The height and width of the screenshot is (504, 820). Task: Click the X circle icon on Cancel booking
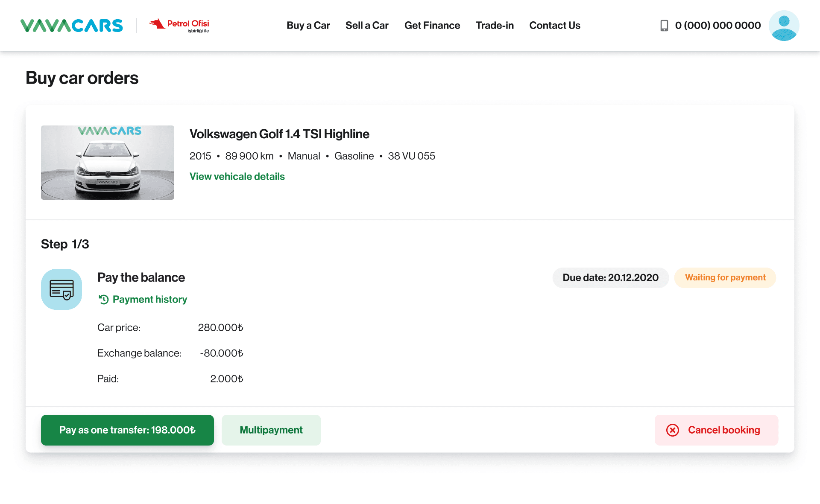click(x=673, y=430)
